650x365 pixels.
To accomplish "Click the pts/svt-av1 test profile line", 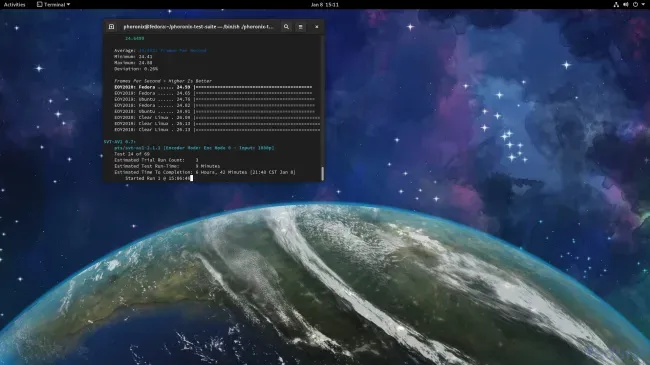I will 194,148.
